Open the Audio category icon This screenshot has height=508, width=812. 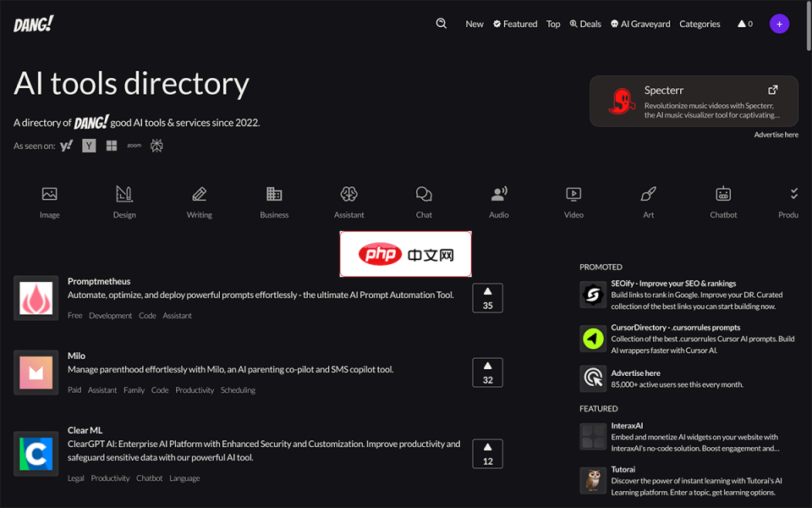click(x=499, y=194)
